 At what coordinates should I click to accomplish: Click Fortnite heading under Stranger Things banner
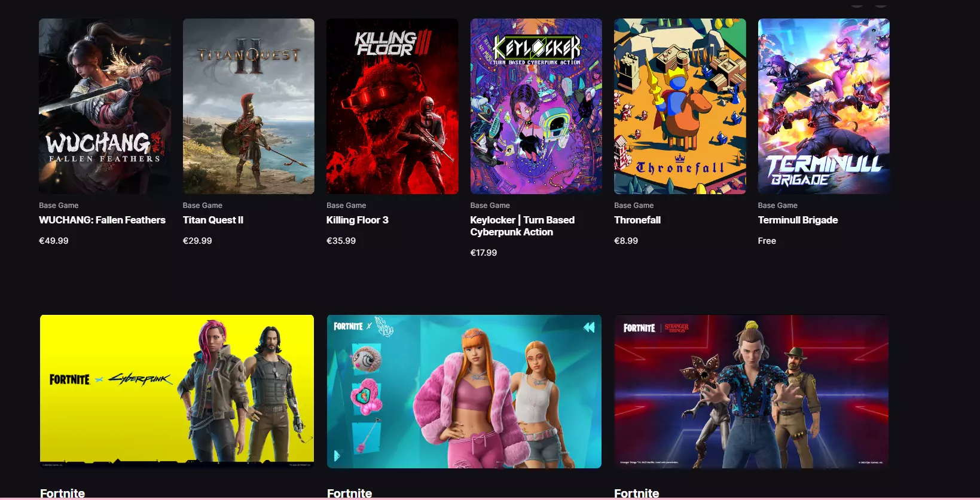tap(636, 493)
